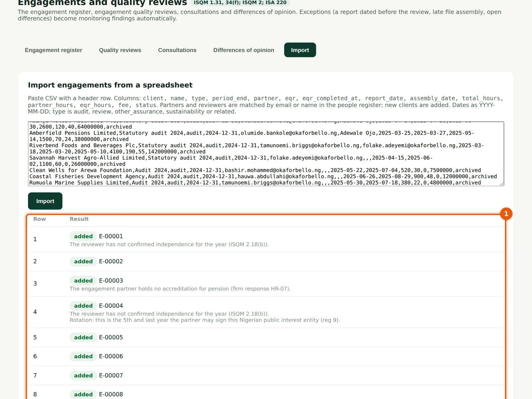Click the rotation warning note for E-00004
This screenshot has height=399, width=532.
[x=204, y=320]
